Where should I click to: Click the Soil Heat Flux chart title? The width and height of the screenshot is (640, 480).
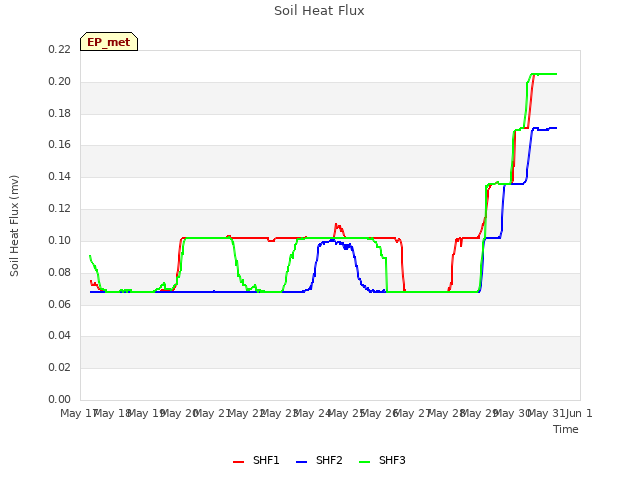pos(319,11)
